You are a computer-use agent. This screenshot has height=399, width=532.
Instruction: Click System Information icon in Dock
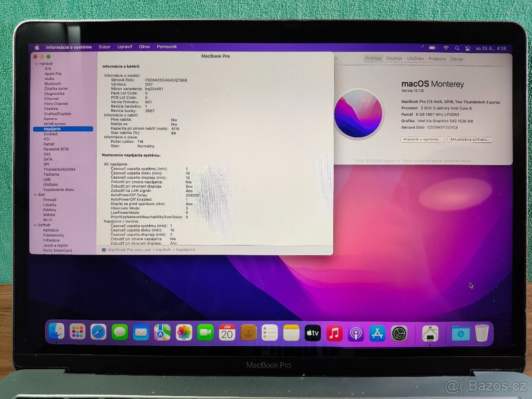tap(430, 333)
